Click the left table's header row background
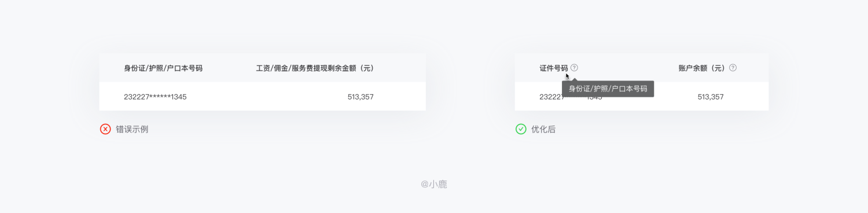 point(262,68)
